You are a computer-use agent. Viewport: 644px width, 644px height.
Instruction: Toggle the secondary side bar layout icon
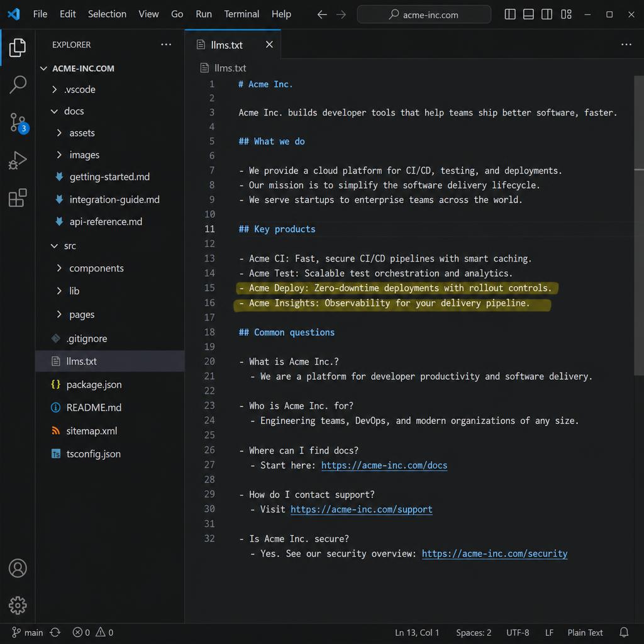pos(547,14)
